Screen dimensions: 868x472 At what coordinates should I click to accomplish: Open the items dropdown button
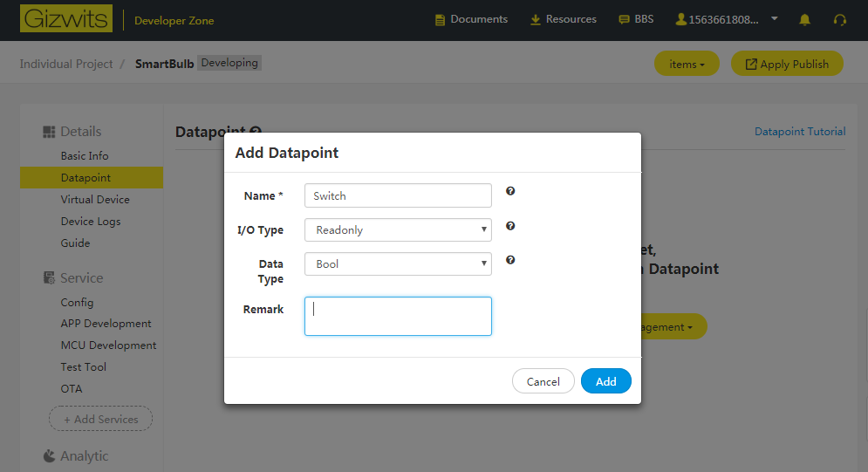tap(687, 64)
